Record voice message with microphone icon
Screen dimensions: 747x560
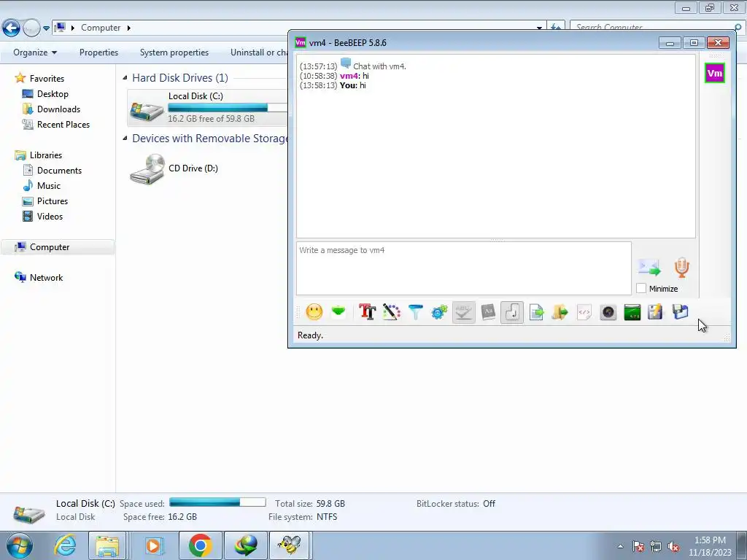[x=682, y=268]
